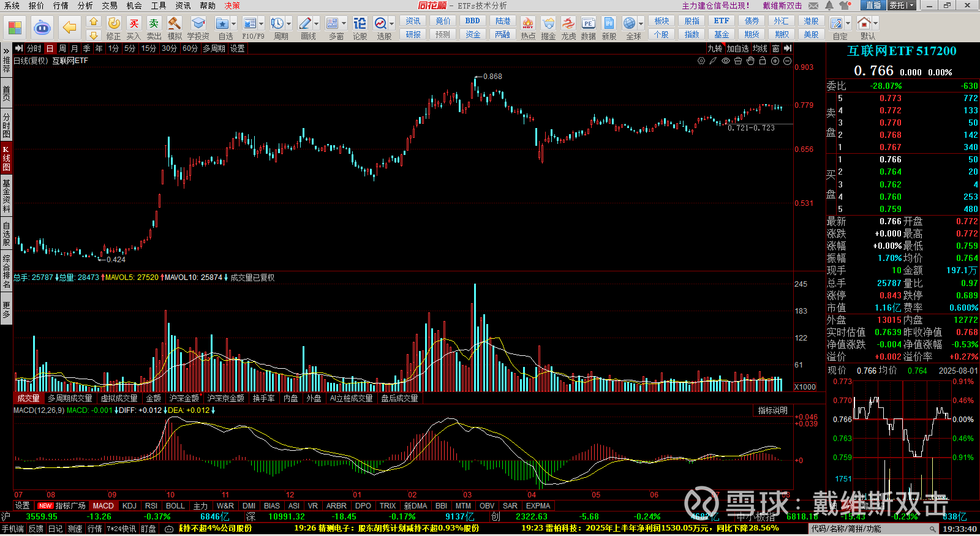Click the four-color home grid icon
Screen dimensions: 980x536
(15, 28)
